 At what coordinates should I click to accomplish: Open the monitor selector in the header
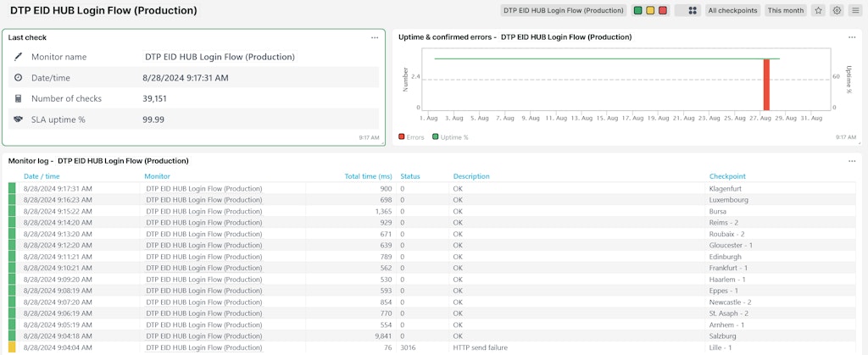coord(563,11)
